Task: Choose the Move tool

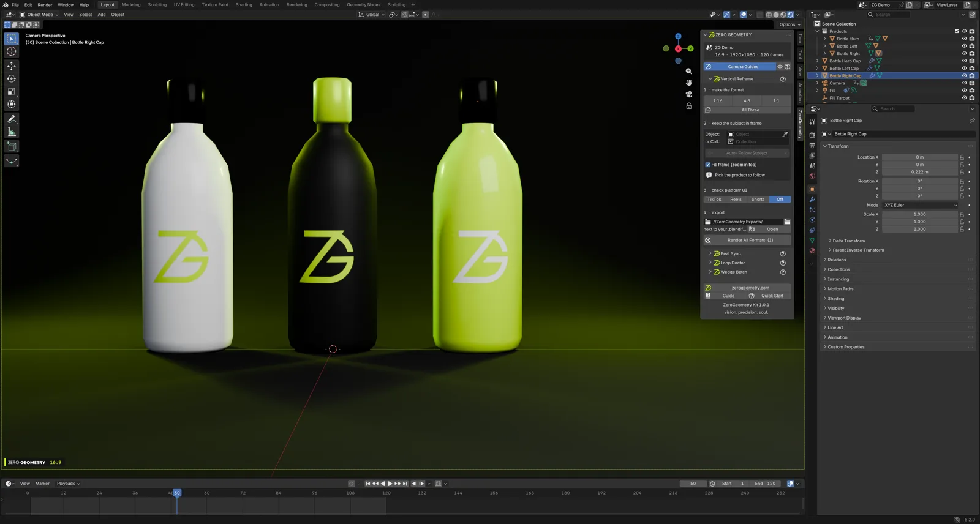Action: [12, 65]
